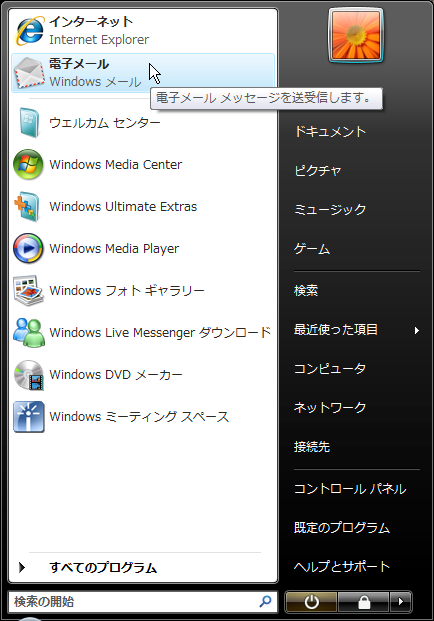Launch Windows メール envelope icon
The height and width of the screenshot is (621, 434).
pyautogui.click(x=29, y=73)
